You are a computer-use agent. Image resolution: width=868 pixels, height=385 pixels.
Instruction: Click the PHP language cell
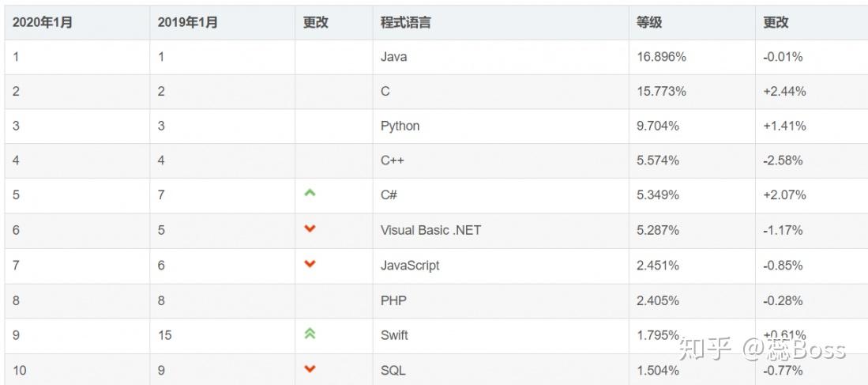point(393,300)
